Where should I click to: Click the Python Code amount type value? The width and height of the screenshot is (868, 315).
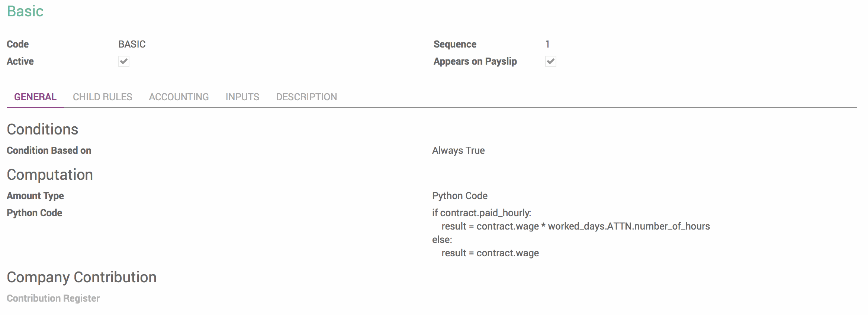pos(460,196)
